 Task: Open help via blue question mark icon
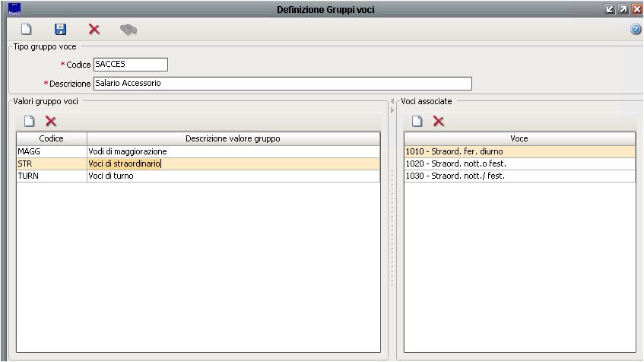(x=636, y=30)
